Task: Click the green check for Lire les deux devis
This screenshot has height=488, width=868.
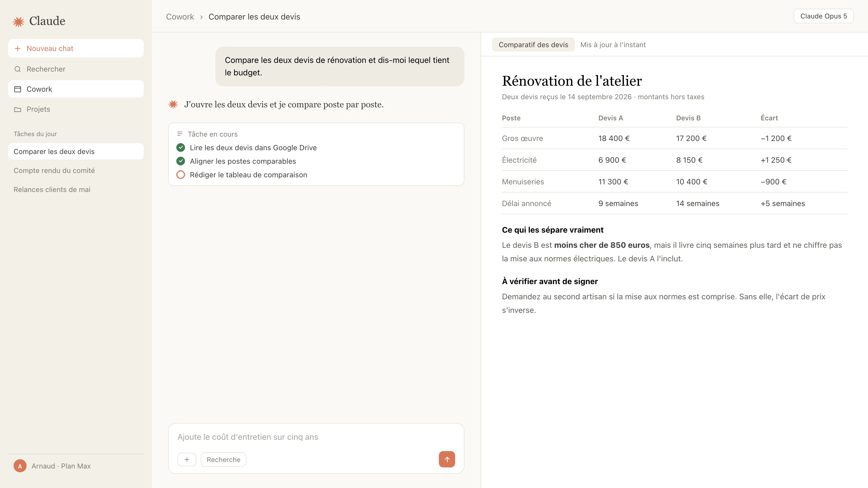Action: (181, 147)
